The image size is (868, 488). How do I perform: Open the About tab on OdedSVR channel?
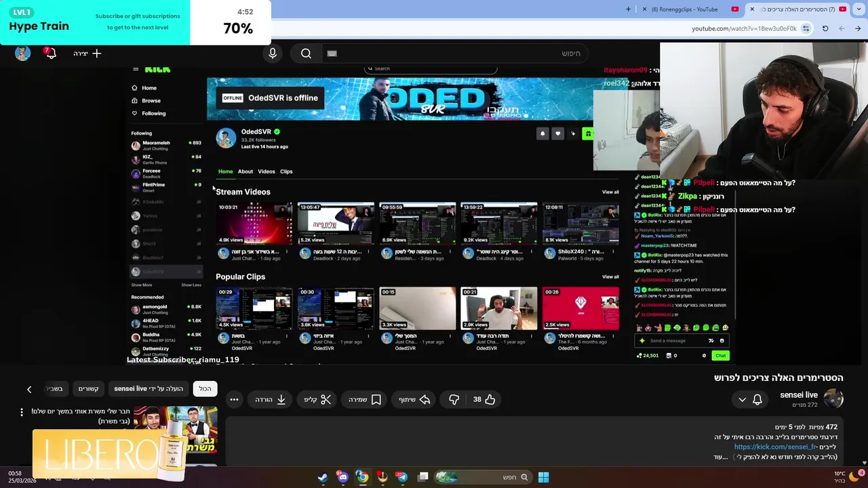245,171
